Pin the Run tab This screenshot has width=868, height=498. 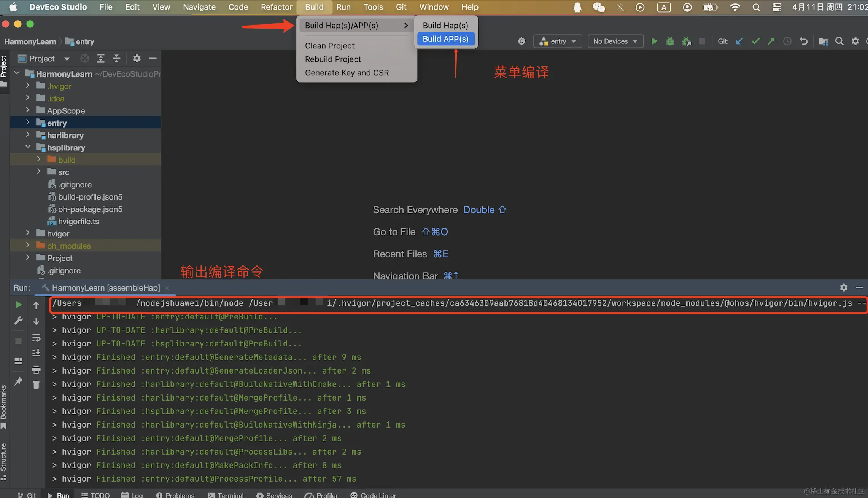click(x=18, y=381)
